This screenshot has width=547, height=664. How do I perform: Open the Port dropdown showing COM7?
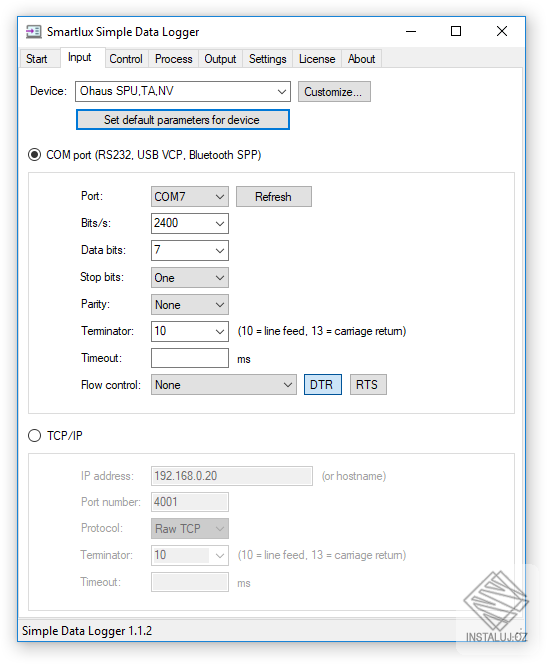point(190,196)
